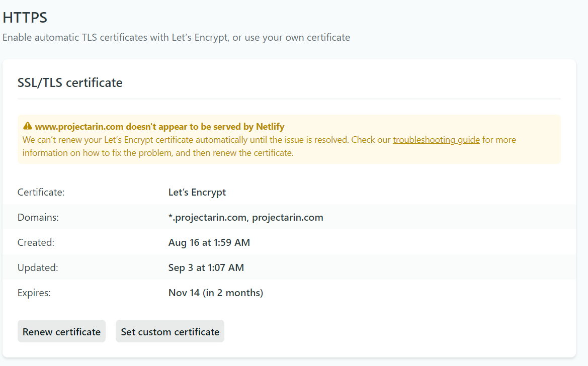Click the HTTPS page heading
The height and width of the screenshot is (366, 588).
[x=25, y=18]
